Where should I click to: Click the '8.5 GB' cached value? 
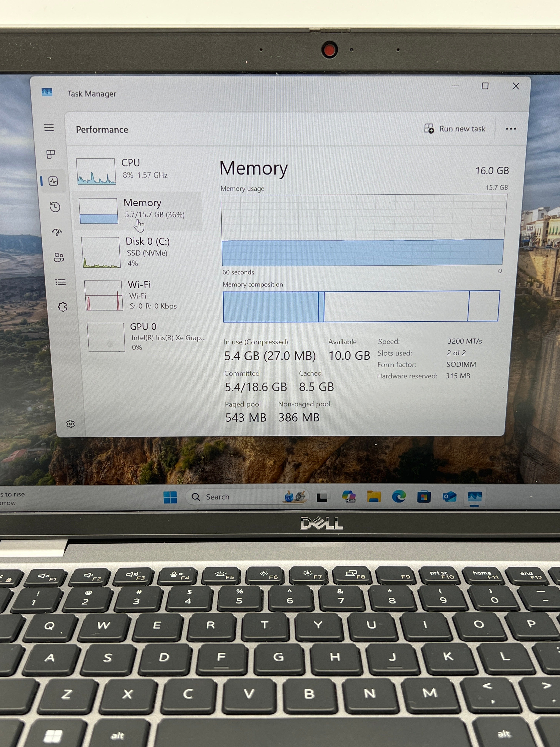point(316,387)
